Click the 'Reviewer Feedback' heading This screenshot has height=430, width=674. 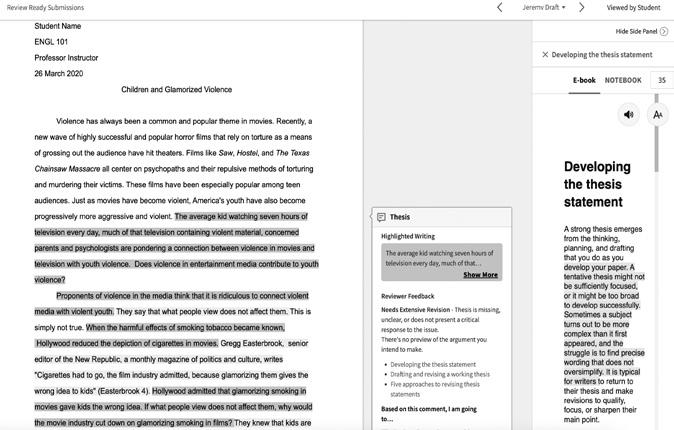pyautogui.click(x=407, y=296)
